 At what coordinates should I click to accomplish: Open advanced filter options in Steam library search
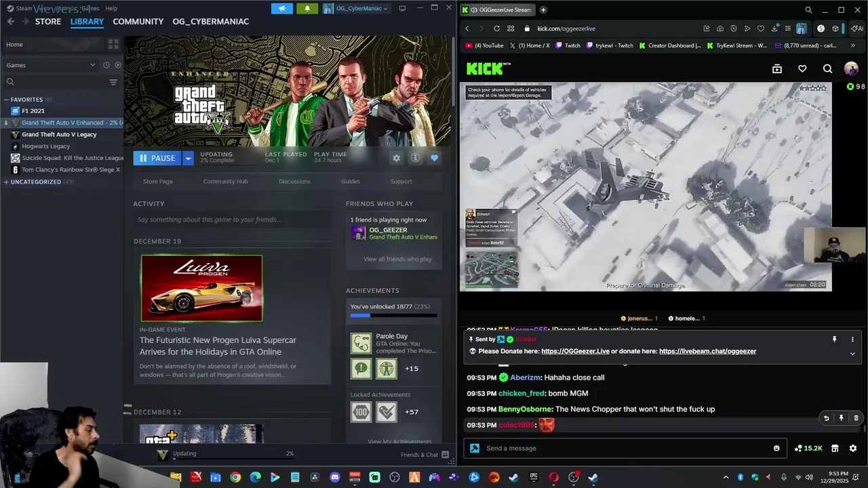[x=113, y=82]
